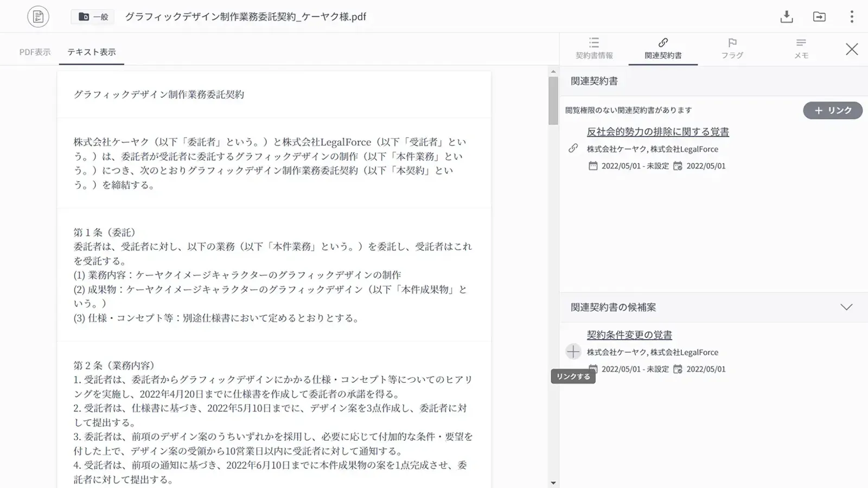This screenshot has width=868, height=488.
Task: Click the move-to-folder icon
Action: (819, 17)
